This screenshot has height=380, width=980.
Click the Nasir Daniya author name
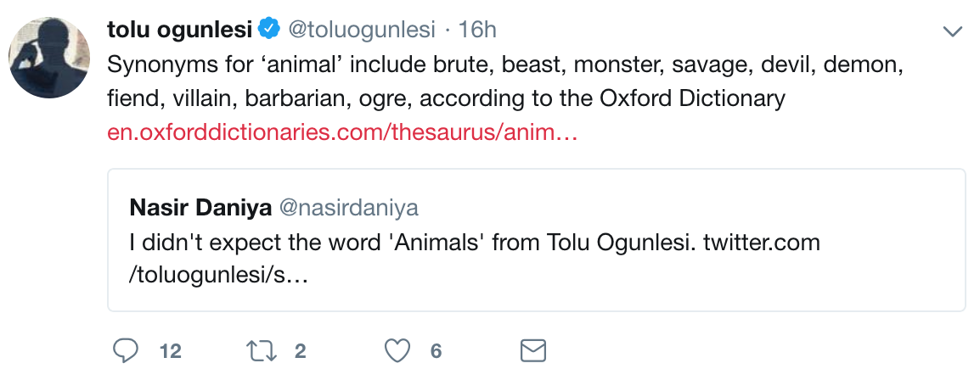point(199,207)
